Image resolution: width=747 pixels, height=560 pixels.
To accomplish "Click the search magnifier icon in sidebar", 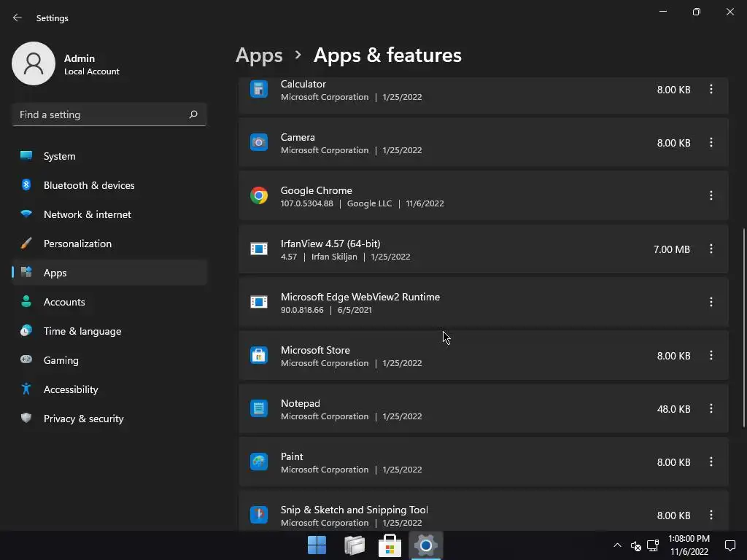I will 193,114.
